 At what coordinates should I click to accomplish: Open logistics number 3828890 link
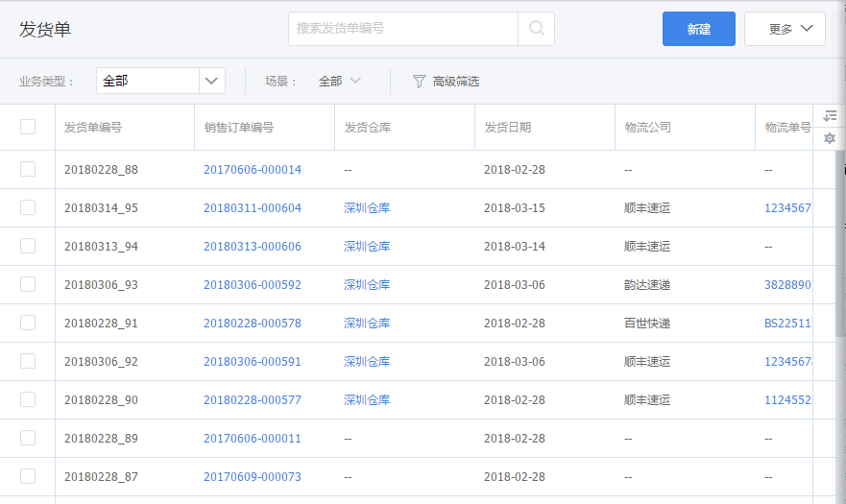pos(787,284)
